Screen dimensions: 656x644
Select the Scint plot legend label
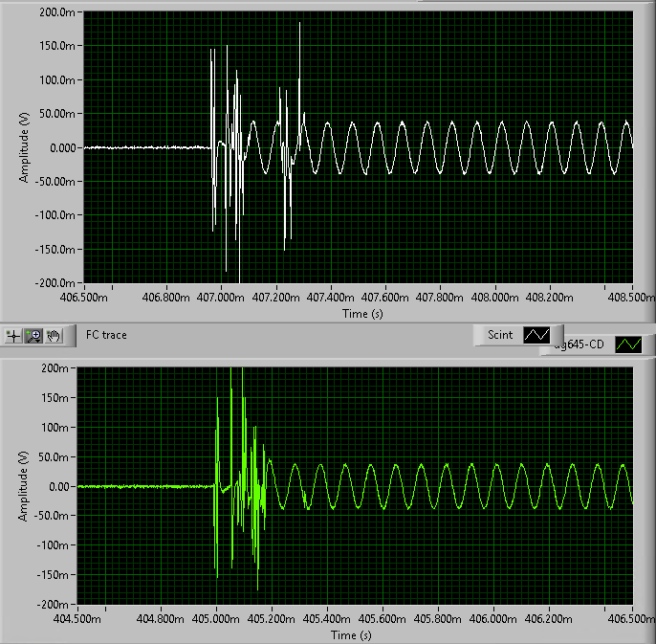pyautogui.click(x=499, y=335)
